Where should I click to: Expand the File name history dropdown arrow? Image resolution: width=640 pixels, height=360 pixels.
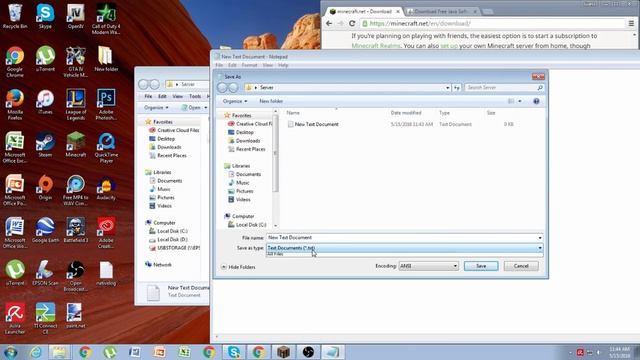540,238
